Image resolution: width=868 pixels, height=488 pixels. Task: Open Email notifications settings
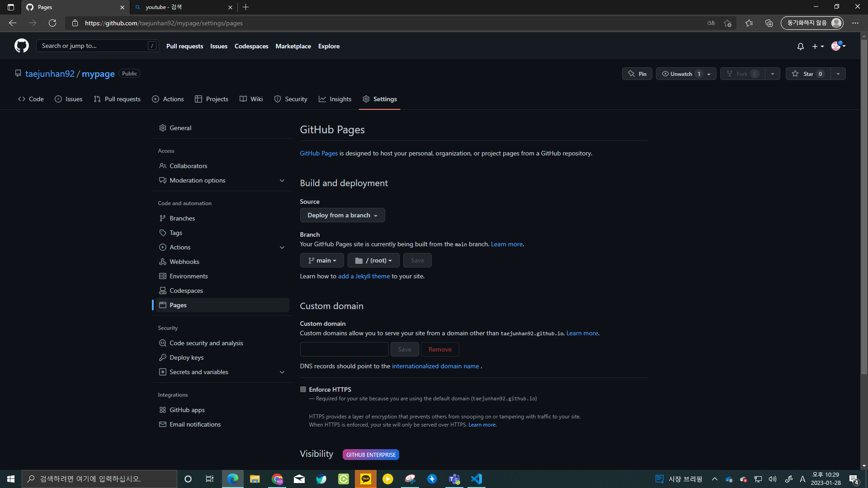222,424
